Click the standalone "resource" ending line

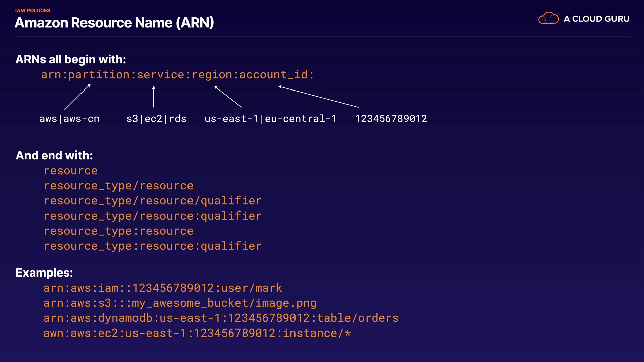click(x=71, y=171)
